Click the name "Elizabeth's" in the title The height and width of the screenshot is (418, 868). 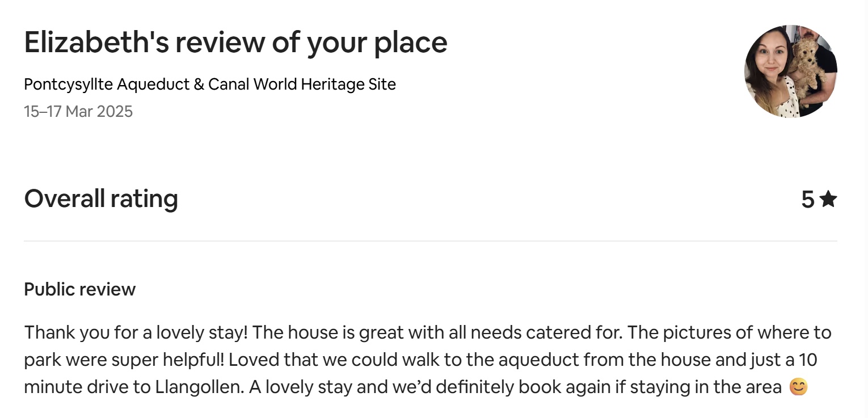[x=96, y=43]
